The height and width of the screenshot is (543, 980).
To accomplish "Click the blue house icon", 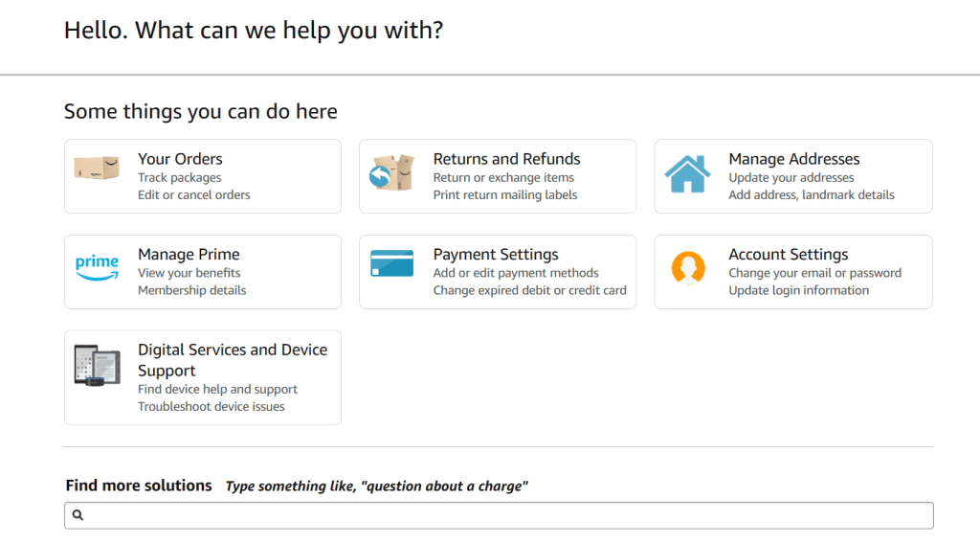I will pyautogui.click(x=687, y=173).
